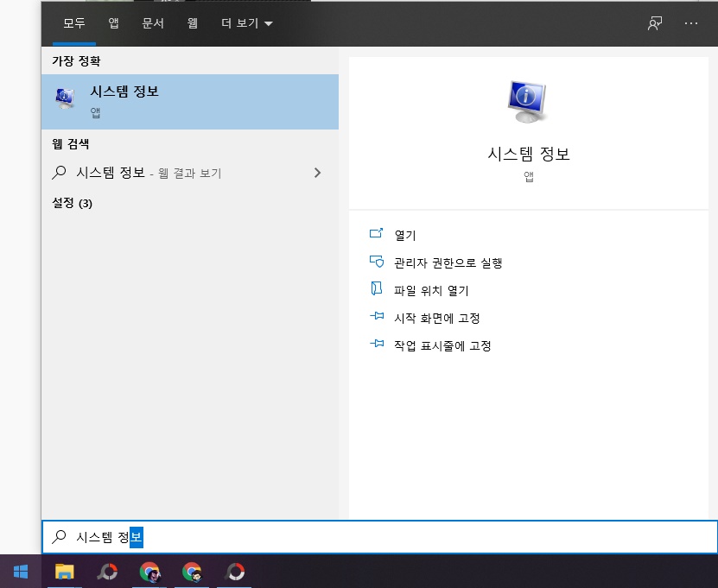Expand web results with the chevron arrow
The height and width of the screenshot is (588, 718).
click(317, 173)
